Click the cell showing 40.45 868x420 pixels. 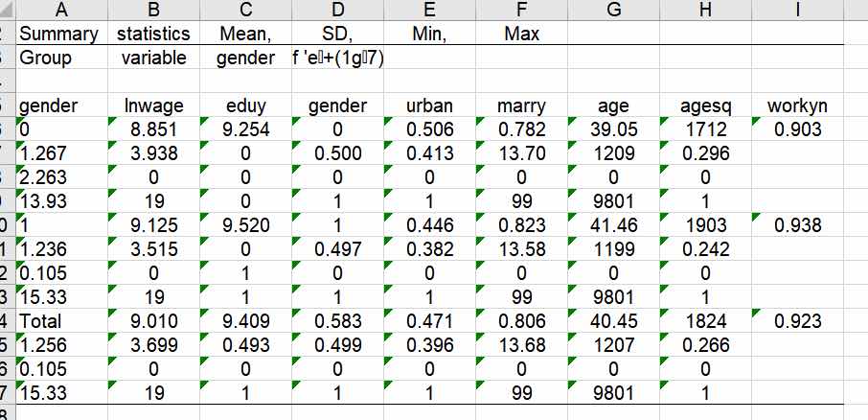point(613,321)
